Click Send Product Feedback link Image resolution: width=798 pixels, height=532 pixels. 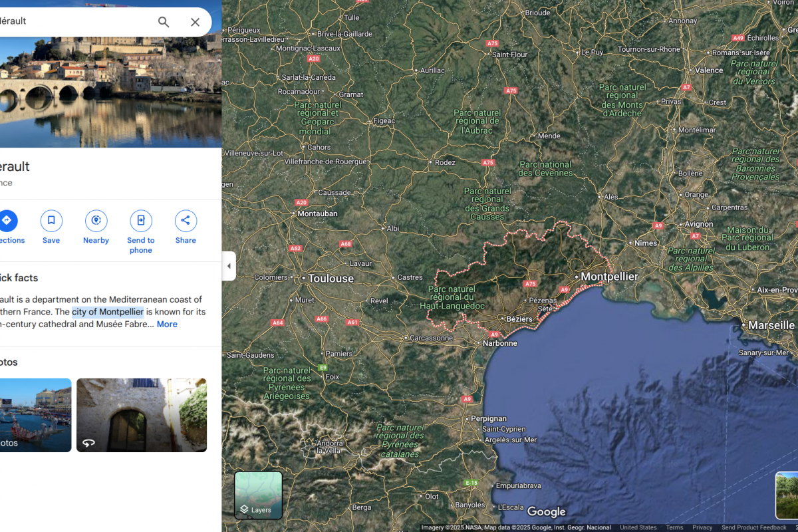click(x=753, y=527)
